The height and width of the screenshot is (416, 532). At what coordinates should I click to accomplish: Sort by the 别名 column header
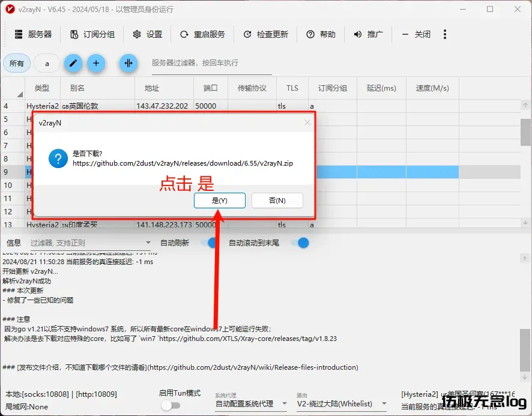[97, 88]
